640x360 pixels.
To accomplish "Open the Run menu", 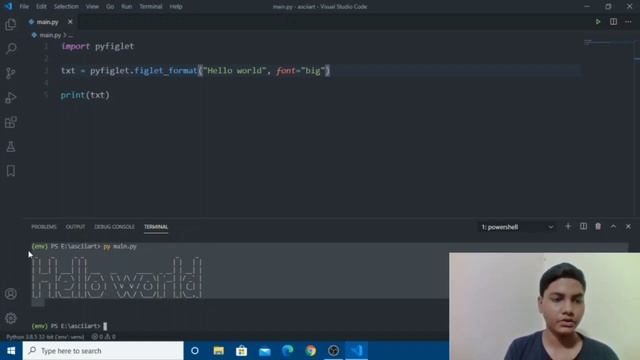I will (127, 7).
